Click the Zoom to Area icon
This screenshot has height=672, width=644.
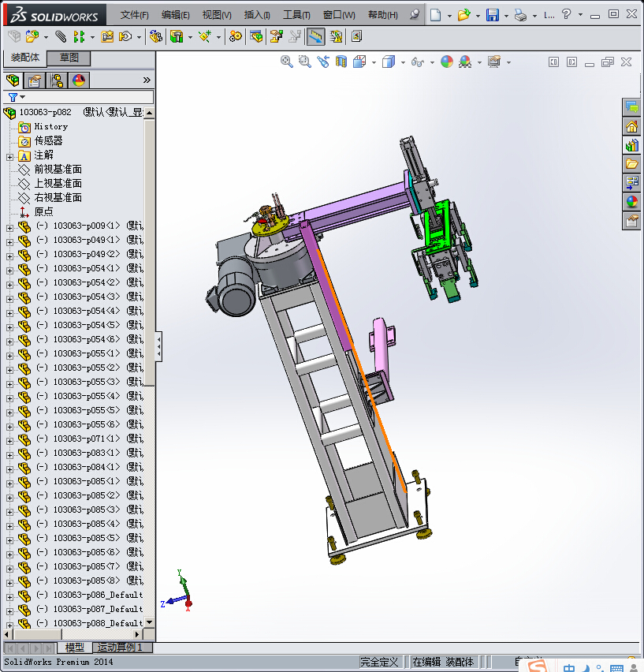coord(304,62)
